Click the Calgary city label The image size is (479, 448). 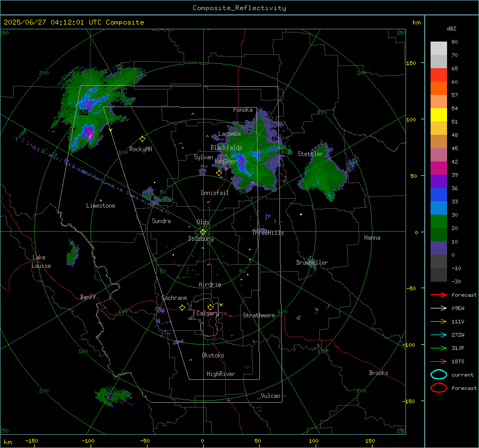pos(208,313)
